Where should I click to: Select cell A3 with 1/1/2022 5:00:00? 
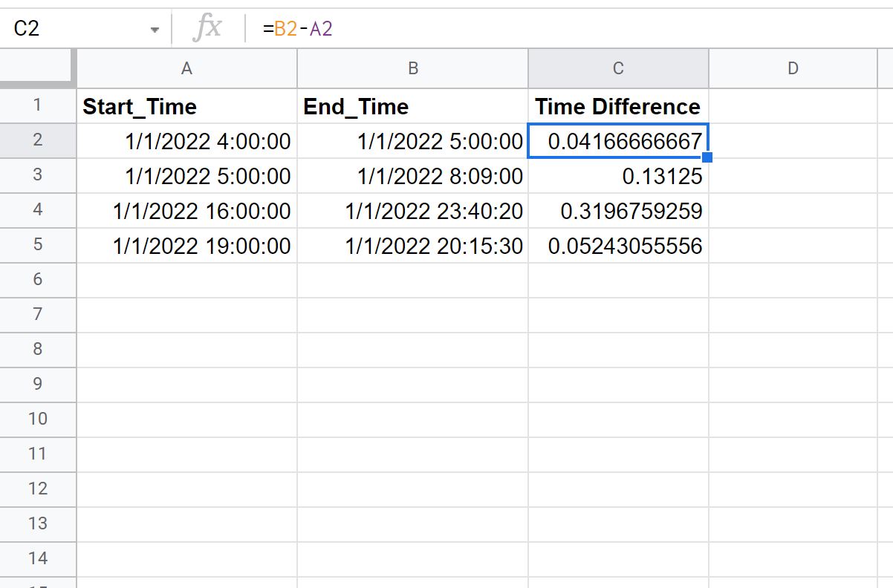[186, 176]
